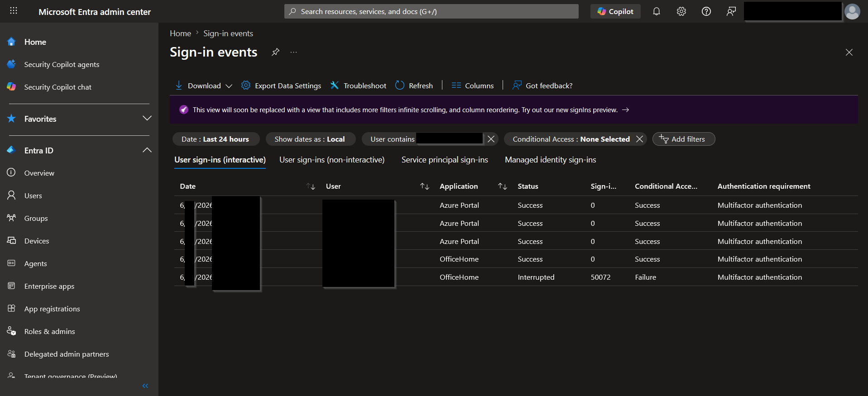The image size is (868, 396).
Task: Open the notifications bell
Action: (x=657, y=11)
